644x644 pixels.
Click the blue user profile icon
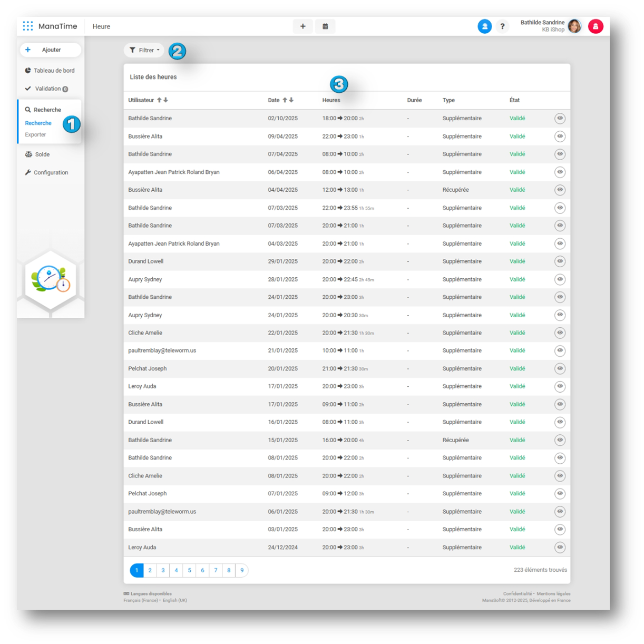pyautogui.click(x=484, y=26)
